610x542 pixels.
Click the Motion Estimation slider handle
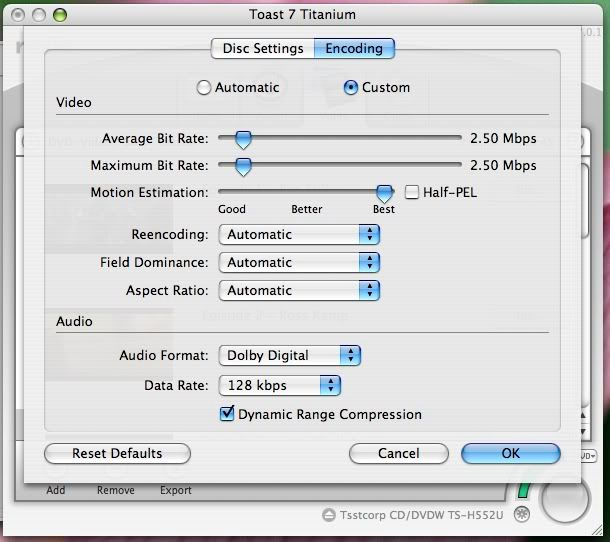[x=385, y=193]
